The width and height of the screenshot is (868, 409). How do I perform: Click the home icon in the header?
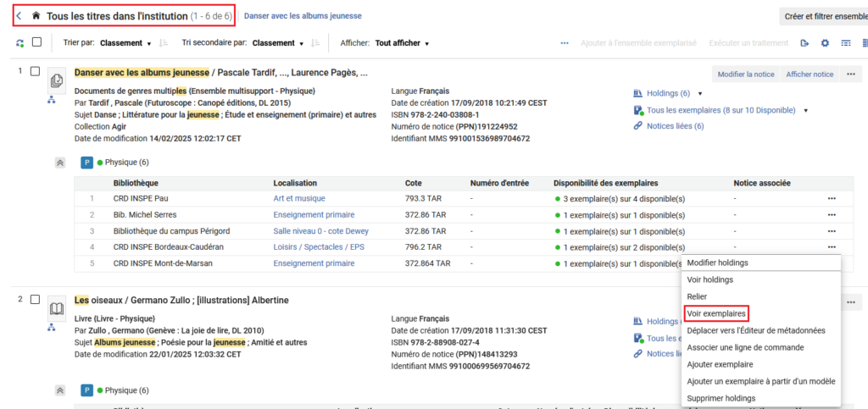pos(35,16)
